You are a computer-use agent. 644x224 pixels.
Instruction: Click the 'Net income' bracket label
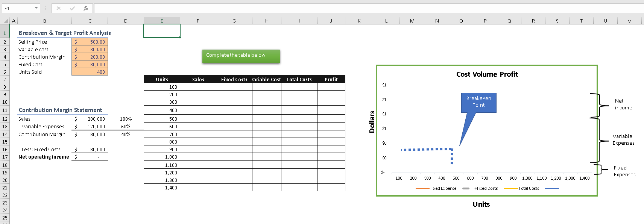tap(623, 104)
